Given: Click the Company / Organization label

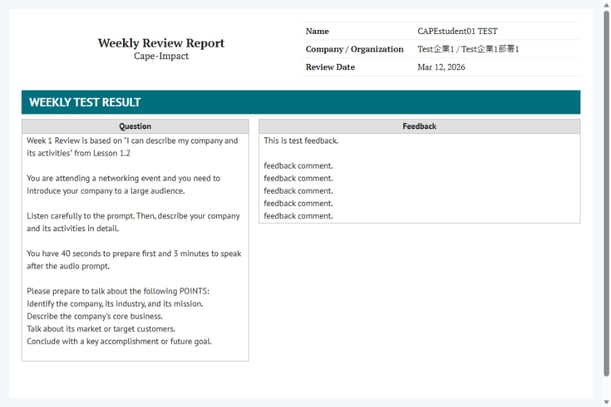Looking at the screenshot, I should click(354, 49).
